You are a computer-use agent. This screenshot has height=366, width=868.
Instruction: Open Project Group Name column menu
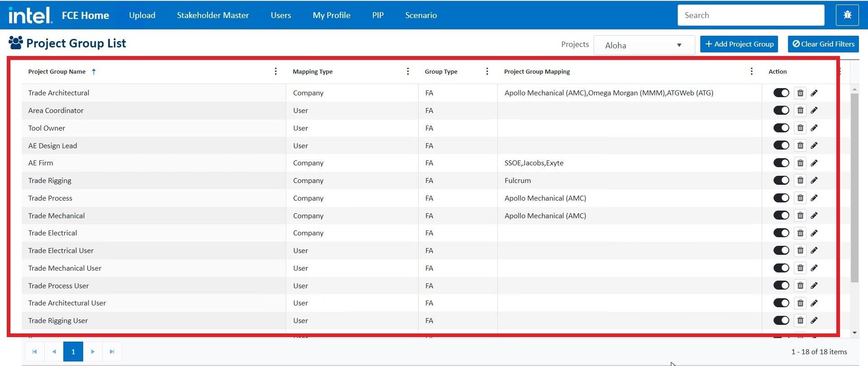click(x=275, y=71)
